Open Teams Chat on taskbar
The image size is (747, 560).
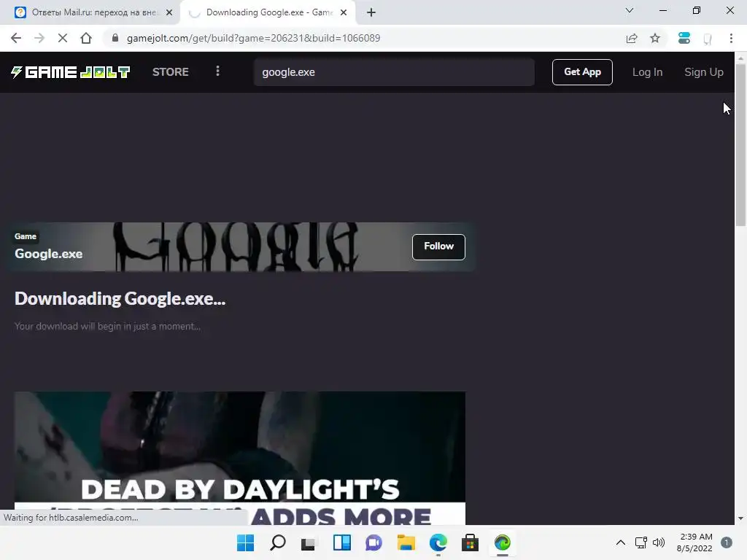coord(374,542)
